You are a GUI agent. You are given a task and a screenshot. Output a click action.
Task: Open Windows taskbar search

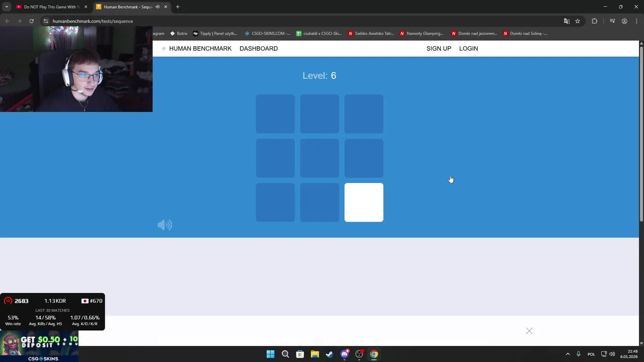click(285, 354)
